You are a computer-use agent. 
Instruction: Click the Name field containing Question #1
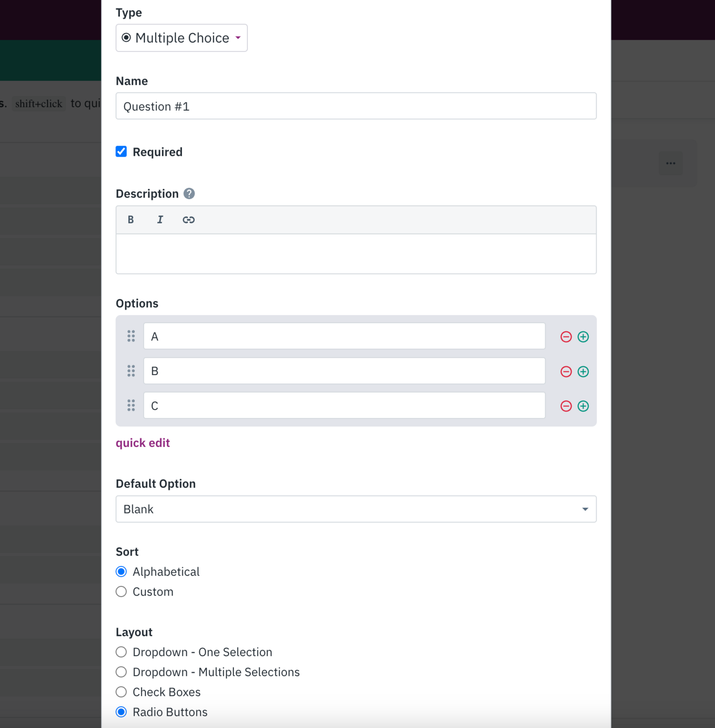tap(356, 106)
